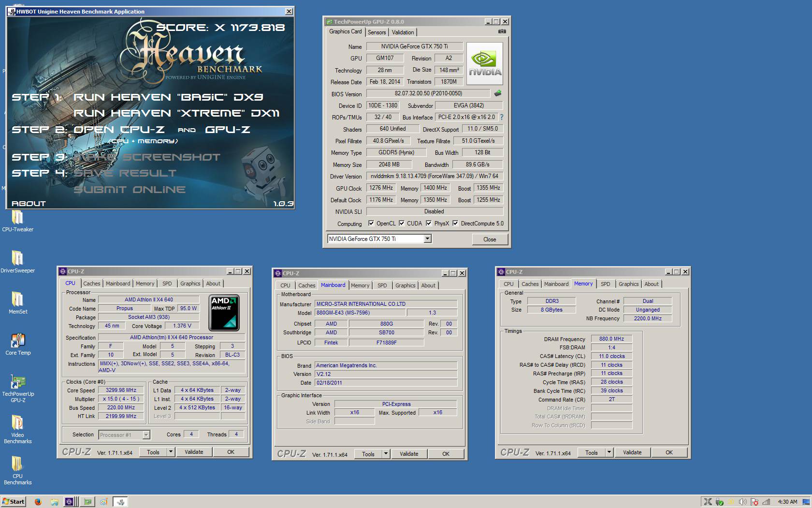Viewport: 812px width, 508px height.
Task: Click ABOUT in the Heaven Benchmark window
Action: coord(29,203)
